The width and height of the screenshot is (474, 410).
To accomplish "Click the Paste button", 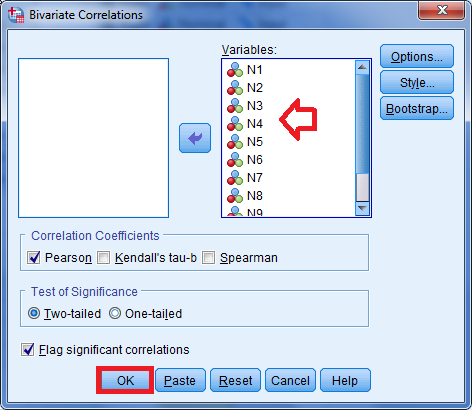I will pos(180,380).
